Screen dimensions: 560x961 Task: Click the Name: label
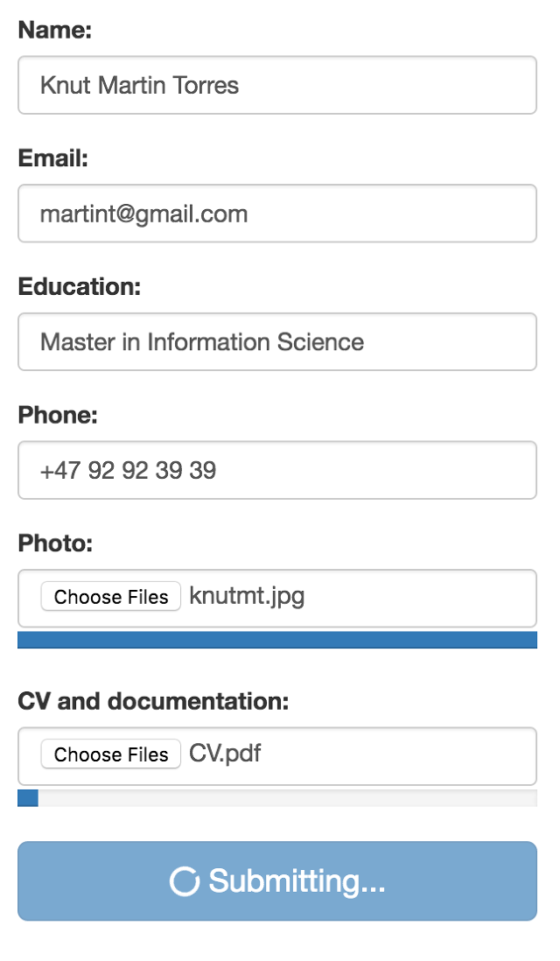click(55, 30)
